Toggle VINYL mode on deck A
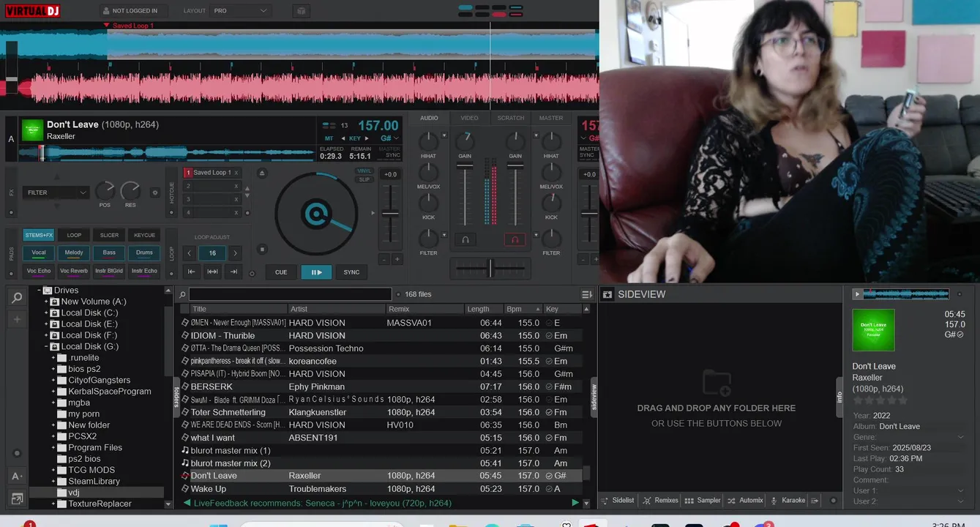 364,171
